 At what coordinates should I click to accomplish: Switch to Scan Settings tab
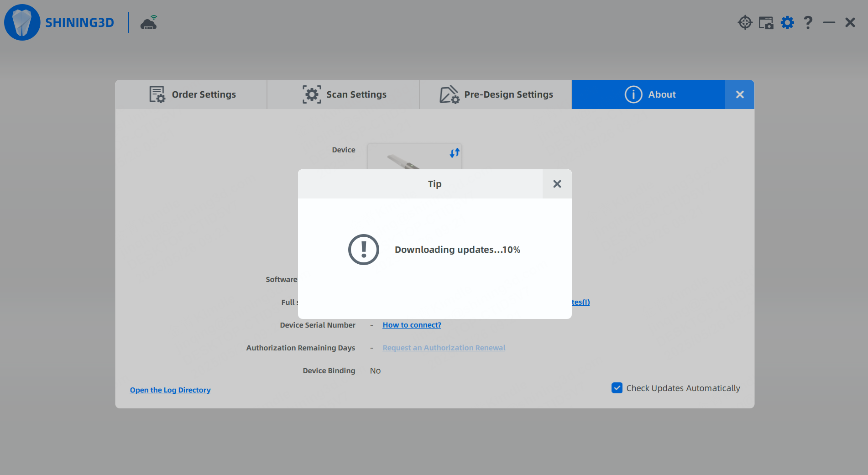tap(343, 94)
